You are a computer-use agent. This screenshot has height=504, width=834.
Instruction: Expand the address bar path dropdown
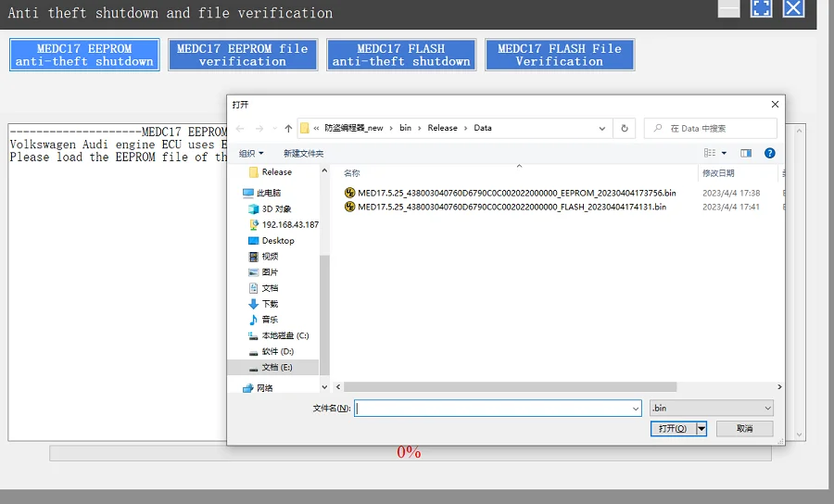click(x=602, y=128)
